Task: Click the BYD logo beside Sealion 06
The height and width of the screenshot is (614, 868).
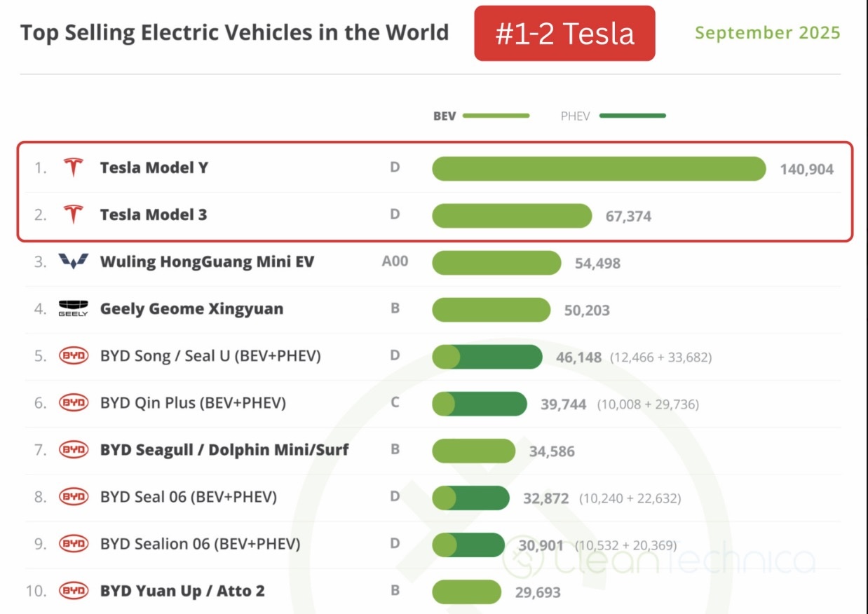Action: [73, 544]
